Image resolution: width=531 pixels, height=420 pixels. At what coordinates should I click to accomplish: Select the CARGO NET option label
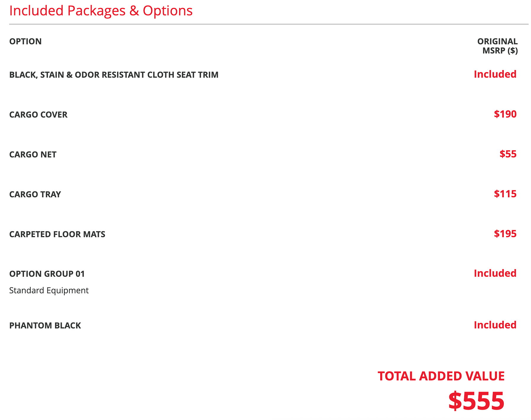pyautogui.click(x=33, y=154)
